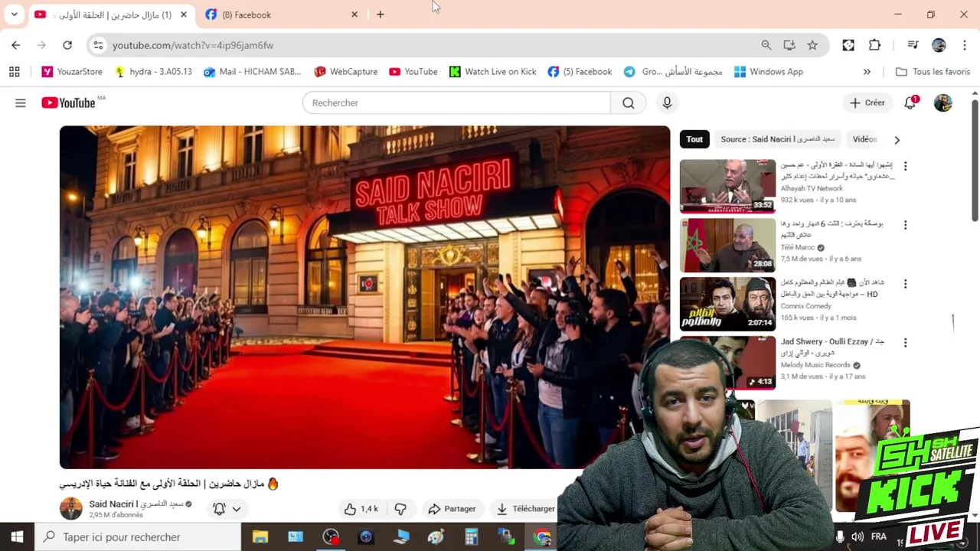Open options menu for Jad Shwery video
This screenshot has height=551, width=980.
[905, 343]
